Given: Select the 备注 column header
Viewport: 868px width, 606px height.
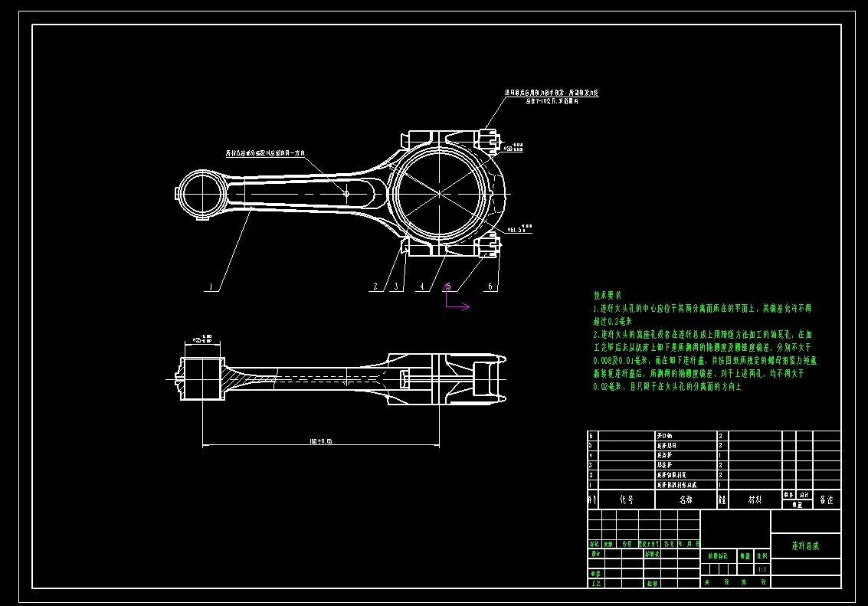Looking at the screenshot, I should pyautogui.click(x=827, y=500).
